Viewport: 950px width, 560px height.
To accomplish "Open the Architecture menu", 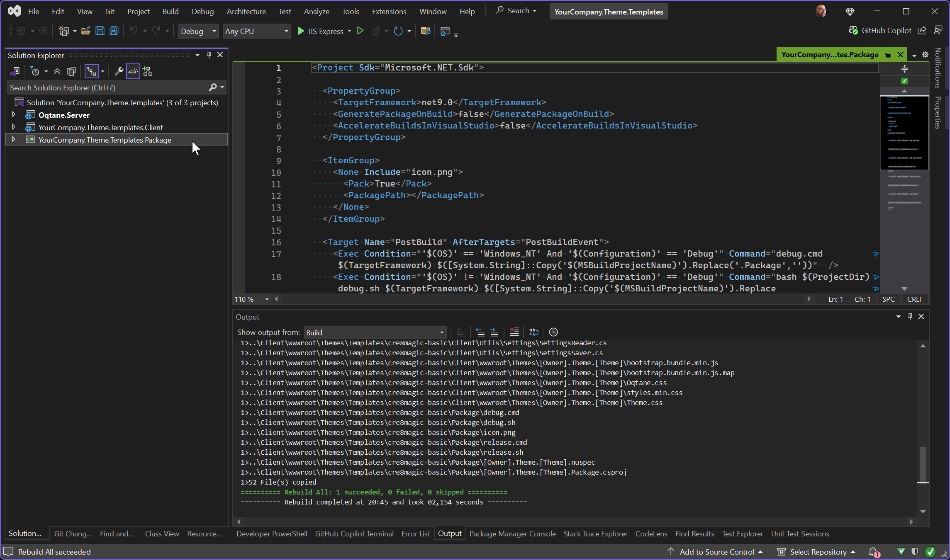I will pyautogui.click(x=246, y=11).
